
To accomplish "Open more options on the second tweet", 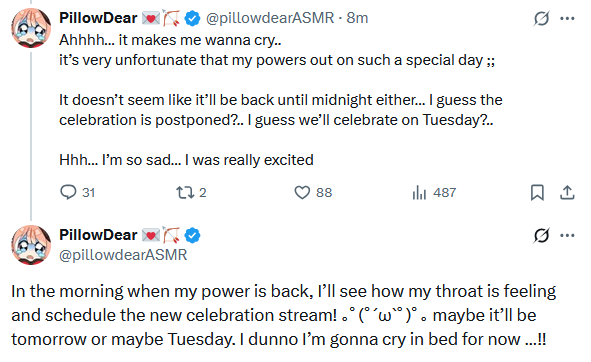I will pyautogui.click(x=567, y=235).
